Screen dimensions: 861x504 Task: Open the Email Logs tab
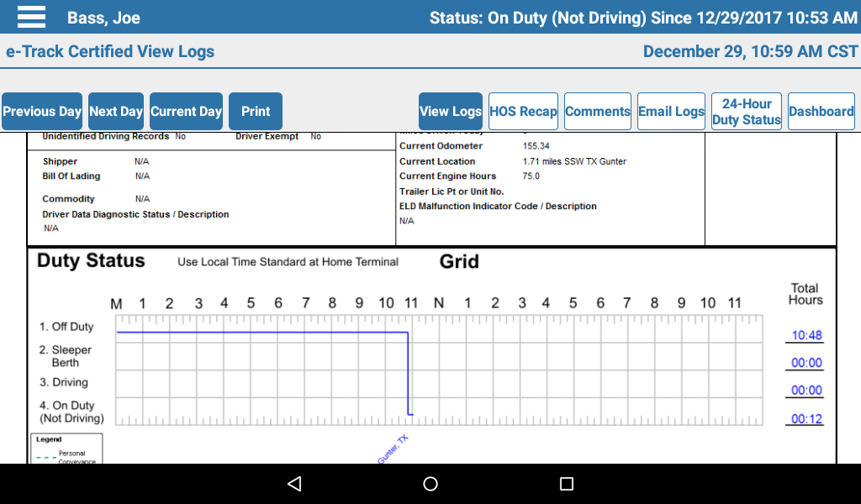(671, 112)
